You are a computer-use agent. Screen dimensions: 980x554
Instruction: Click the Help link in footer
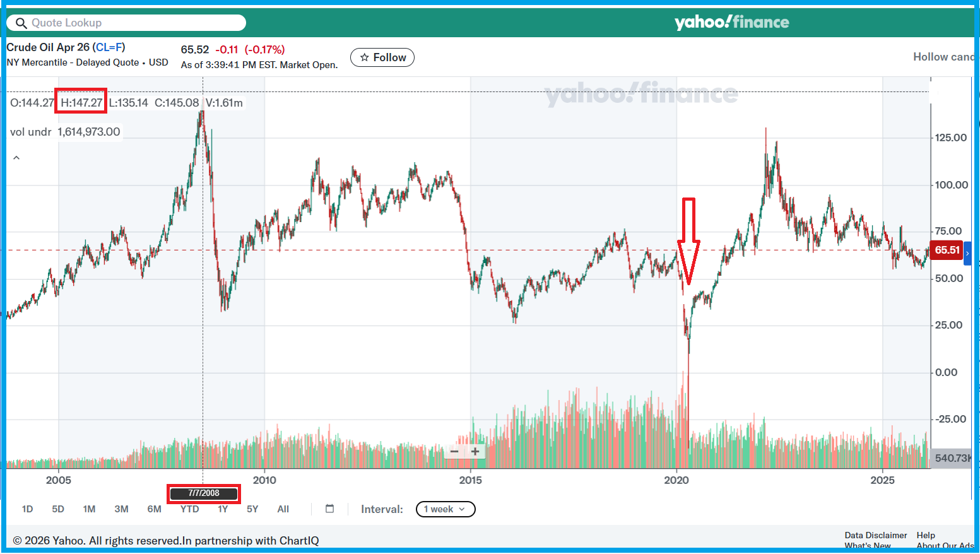click(926, 535)
